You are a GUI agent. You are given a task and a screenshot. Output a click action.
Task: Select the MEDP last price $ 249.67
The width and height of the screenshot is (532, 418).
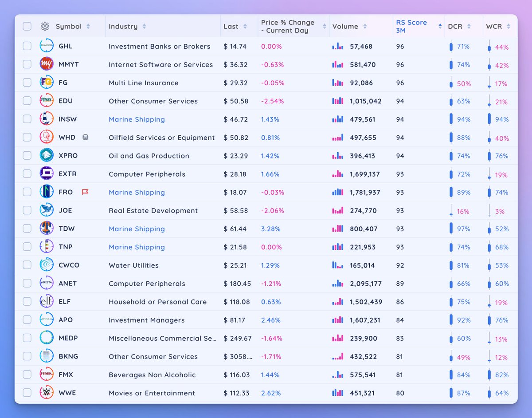point(238,338)
